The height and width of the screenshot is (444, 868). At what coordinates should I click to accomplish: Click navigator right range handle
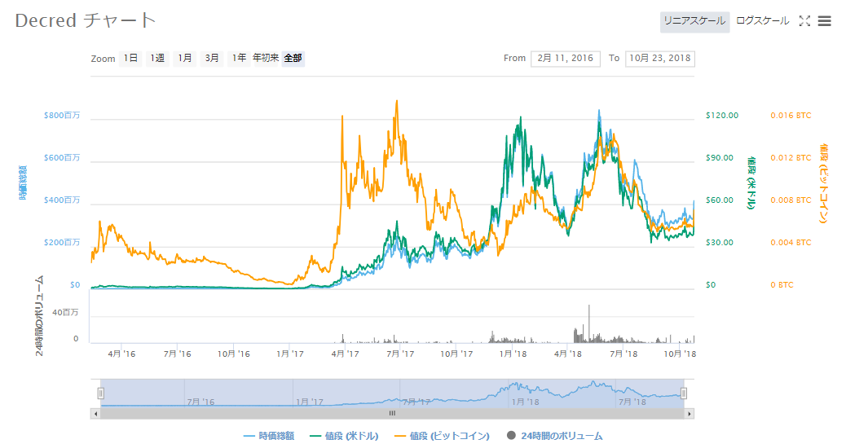684,393
